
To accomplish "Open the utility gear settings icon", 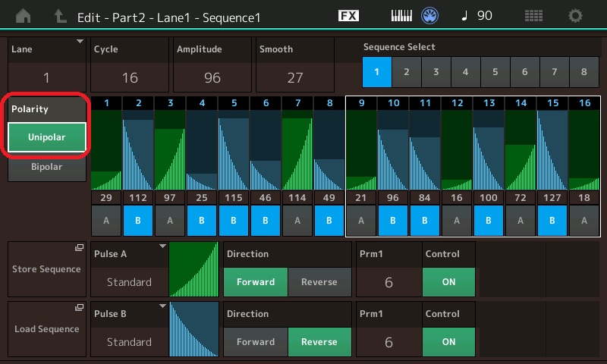I will 576,15.
